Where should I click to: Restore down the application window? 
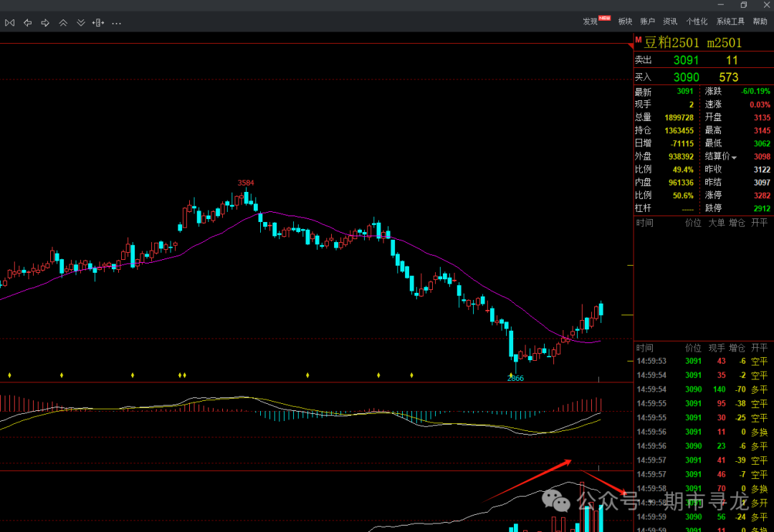[743, 5]
